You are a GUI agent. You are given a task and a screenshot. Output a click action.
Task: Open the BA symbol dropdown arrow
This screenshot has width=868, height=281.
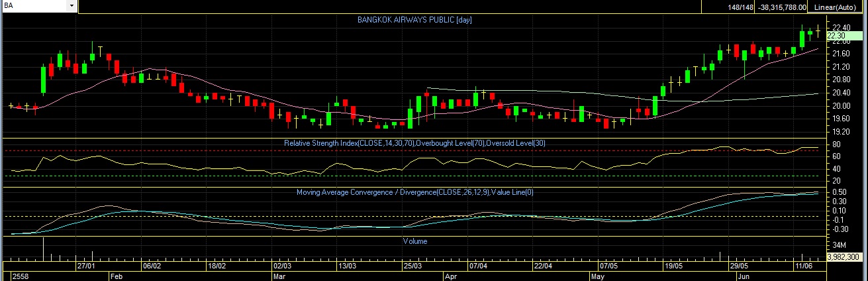tap(72, 5)
